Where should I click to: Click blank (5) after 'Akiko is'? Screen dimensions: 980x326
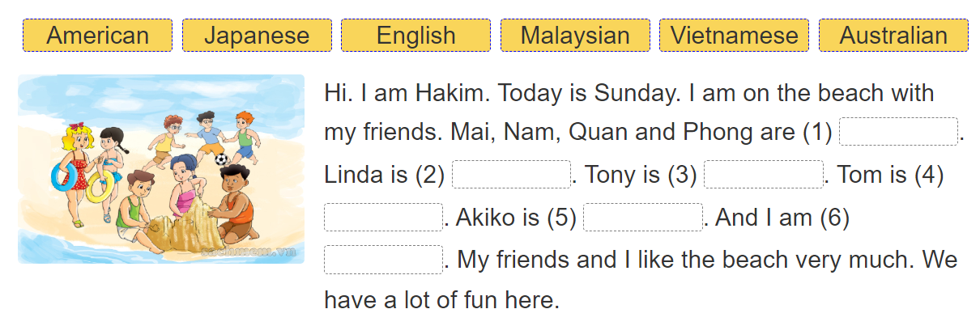tap(642, 218)
